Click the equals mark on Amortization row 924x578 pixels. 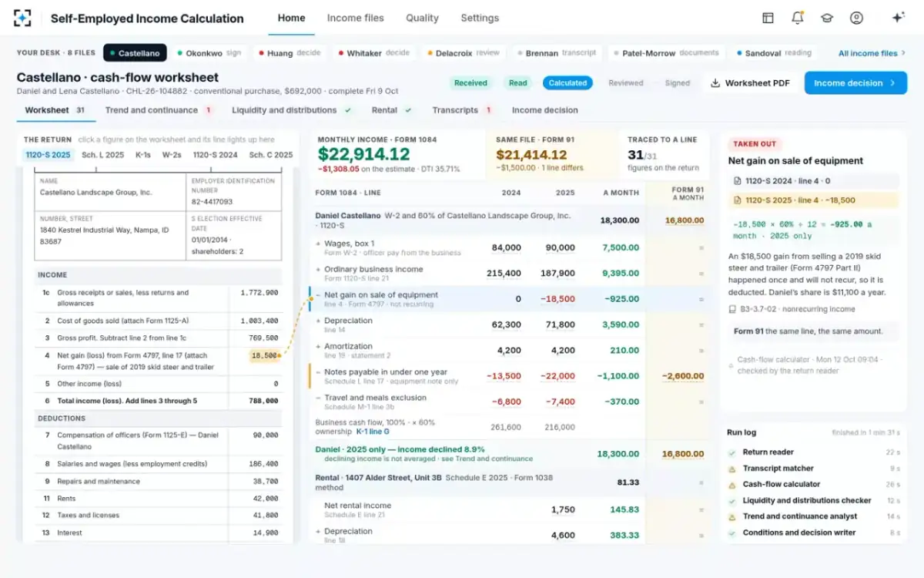(701, 351)
